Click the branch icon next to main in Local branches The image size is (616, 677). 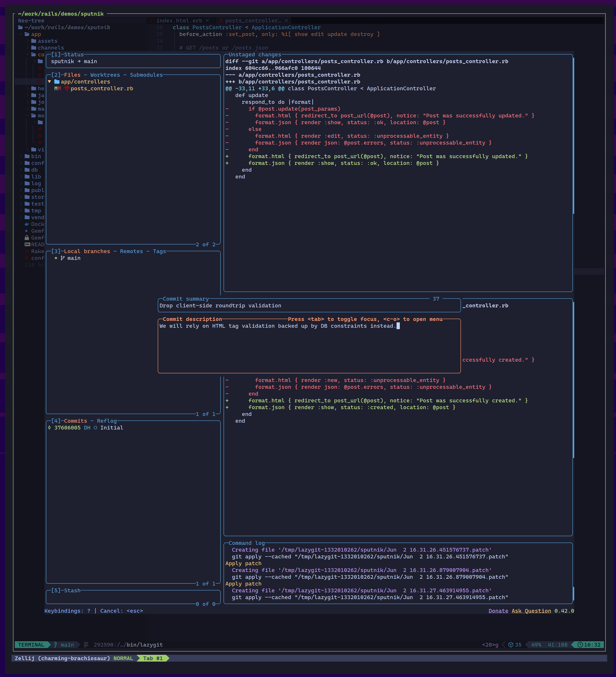[x=62, y=258]
